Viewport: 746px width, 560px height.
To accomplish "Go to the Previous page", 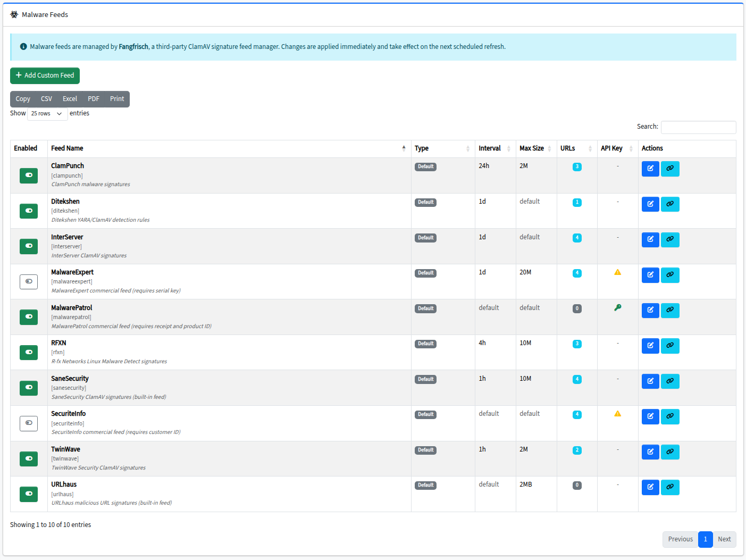I will [x=680, y=539].
